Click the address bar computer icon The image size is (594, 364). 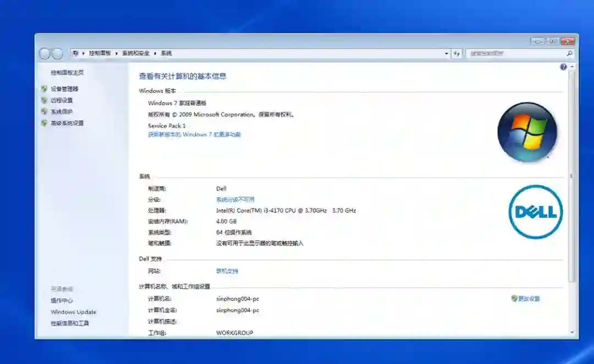(x=75, y=53)
